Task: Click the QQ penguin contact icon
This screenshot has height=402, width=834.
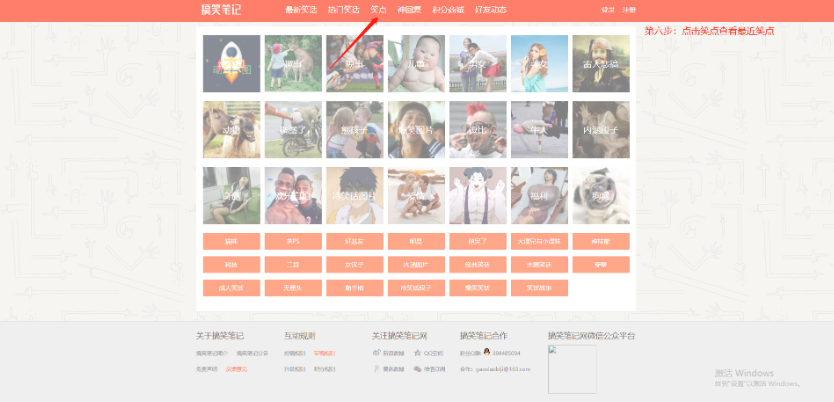Action: pos(487,353)
